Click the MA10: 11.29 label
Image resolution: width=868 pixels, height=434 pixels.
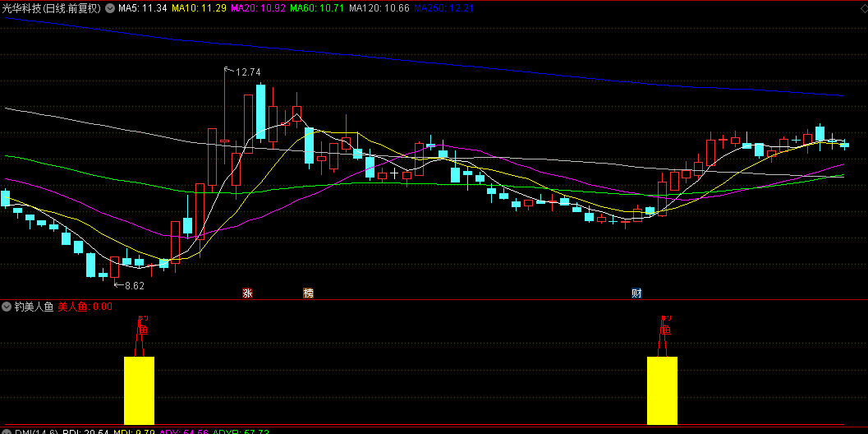(199, 8)
